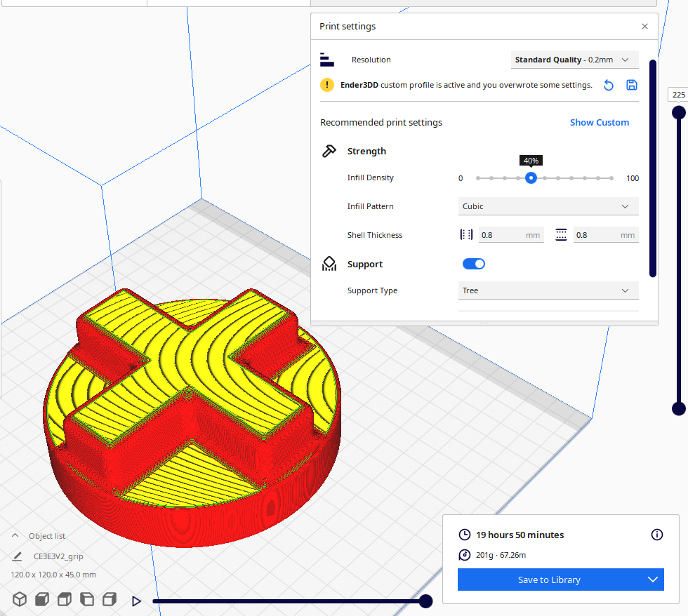Select the Front view icon
This screenshot has width=688, height=616.
coord(41,600)
